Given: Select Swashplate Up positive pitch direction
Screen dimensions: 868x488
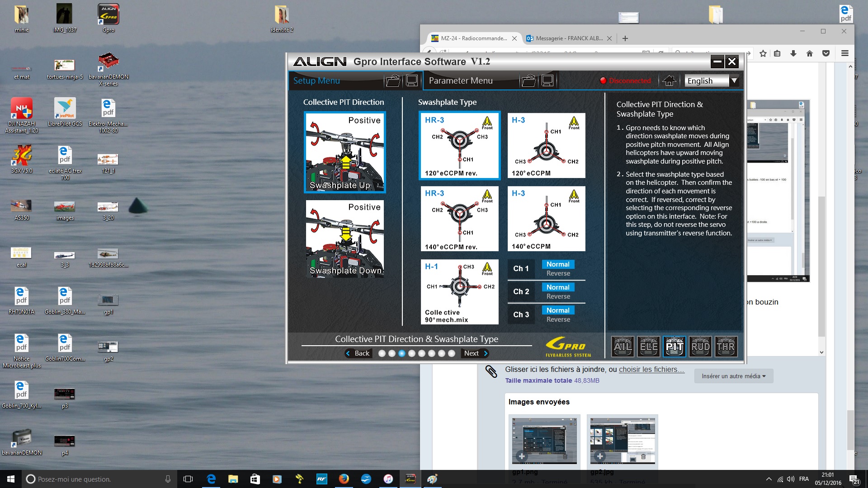Looking at the screenshot, I should tap(345, 152).
